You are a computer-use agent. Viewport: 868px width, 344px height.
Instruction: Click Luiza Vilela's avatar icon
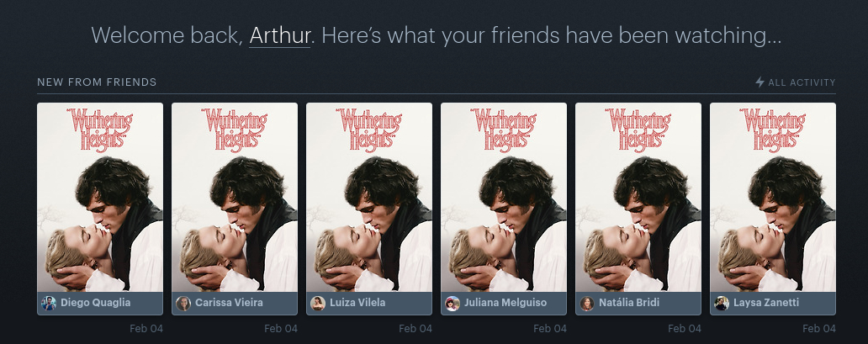[x=318, y=303]
